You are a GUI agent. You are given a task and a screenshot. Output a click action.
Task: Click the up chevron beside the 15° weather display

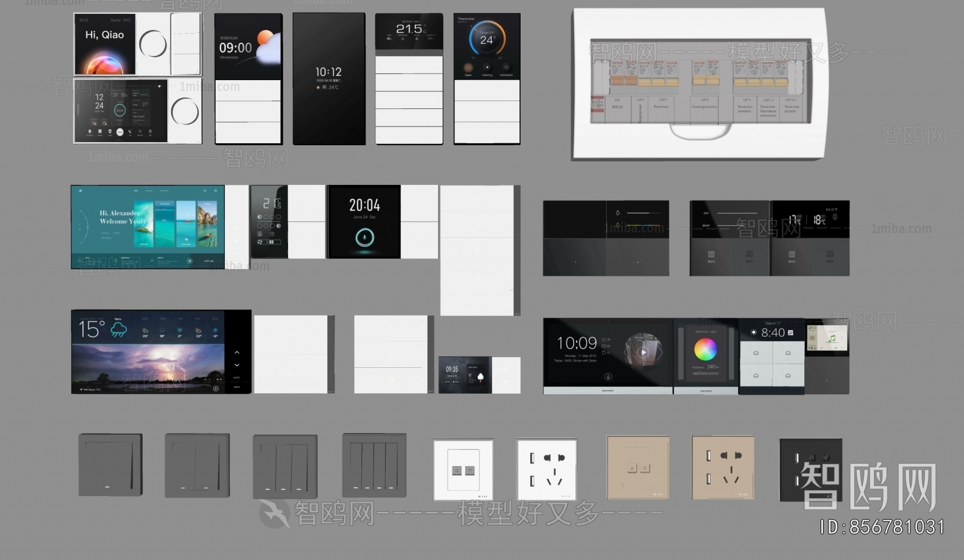click(237, 353)
